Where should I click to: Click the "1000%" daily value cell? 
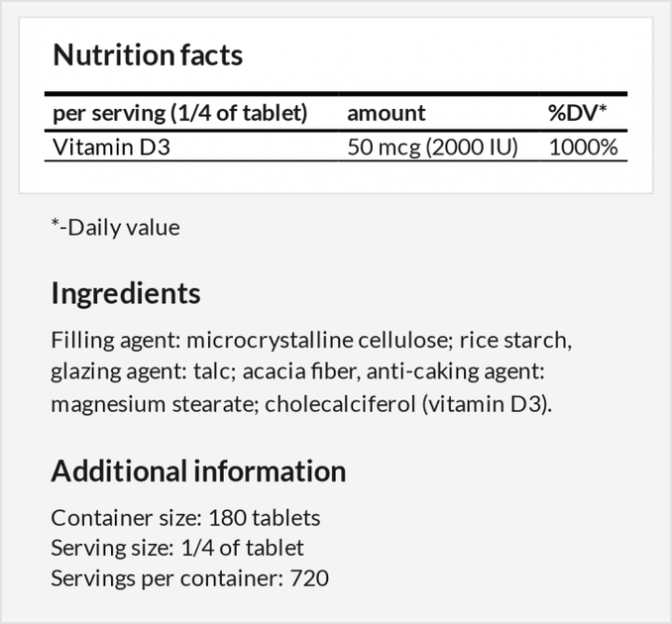583,148
